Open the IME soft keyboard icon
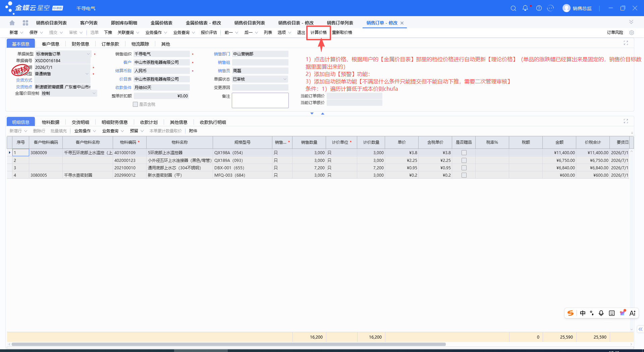The height and width of the screenshot is (352, 644). [x=612, y=313]
